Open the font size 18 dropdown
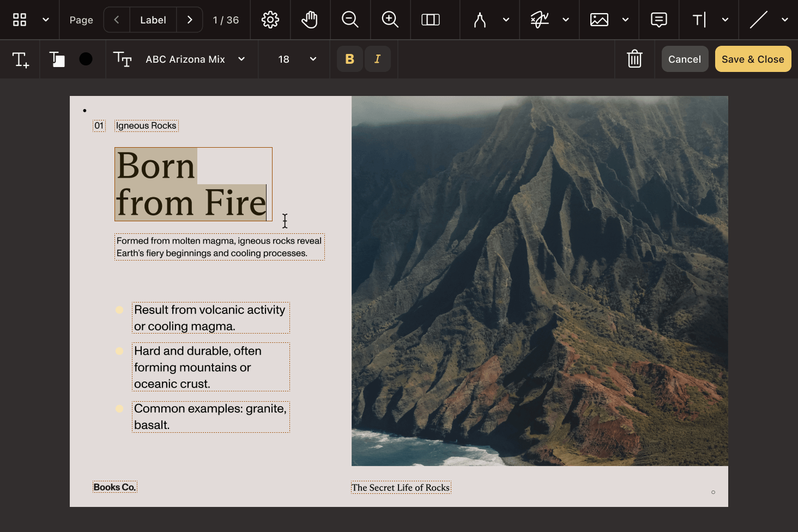 [x=313, y=59]
